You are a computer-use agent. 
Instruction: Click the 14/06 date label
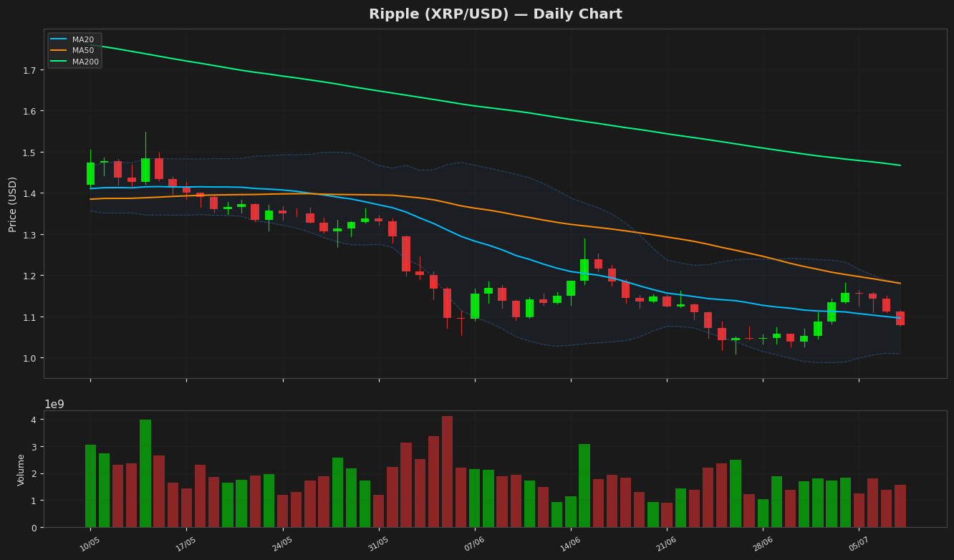coord(570,544)
